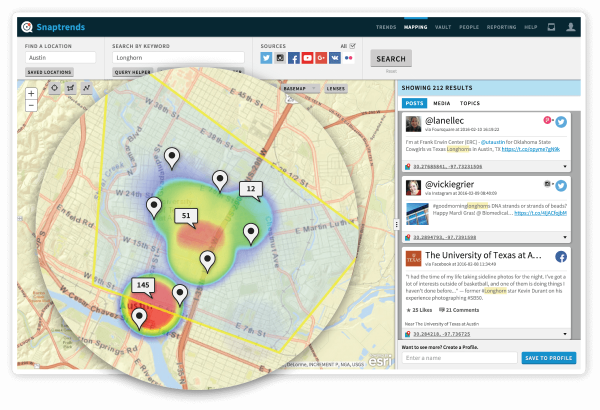This screenshot has width=600, height=410.
Task: Open the Reporting menu
Action: pos(502,27)
